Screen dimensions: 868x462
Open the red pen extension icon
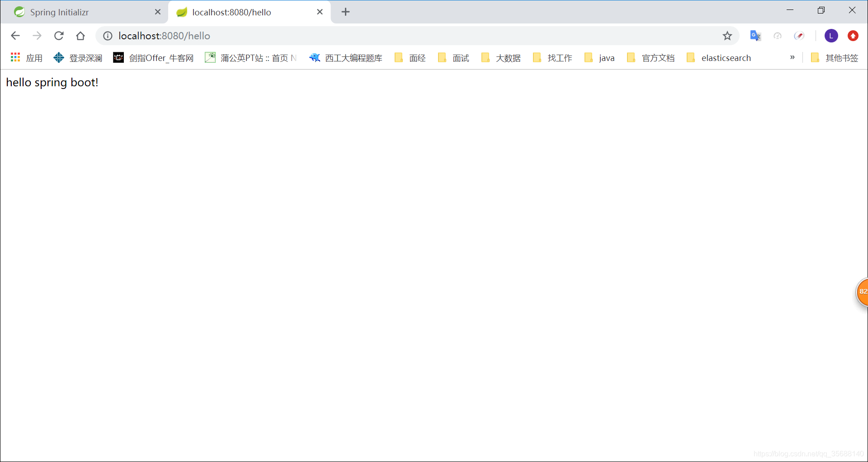[799, 36]
